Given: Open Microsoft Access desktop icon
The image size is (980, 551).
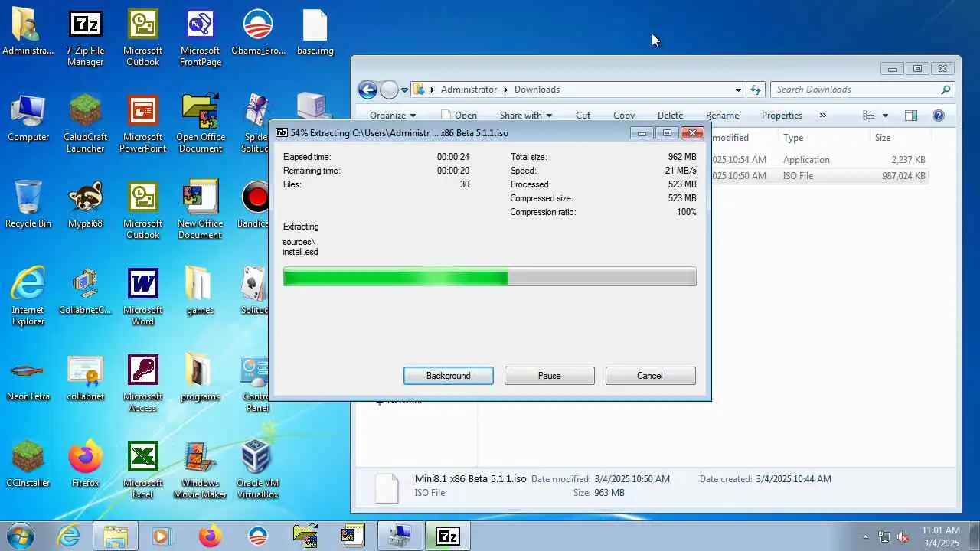Looking at the screenshot, I should click(142, 383).
